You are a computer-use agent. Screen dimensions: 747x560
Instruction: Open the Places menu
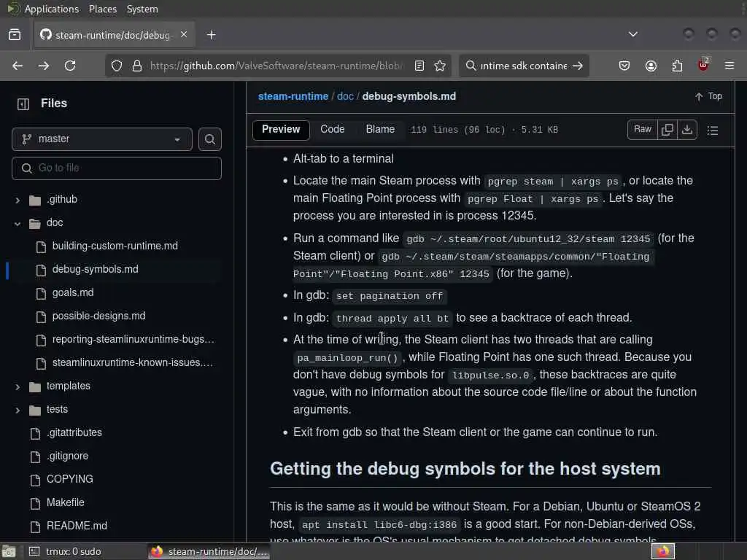103,9
